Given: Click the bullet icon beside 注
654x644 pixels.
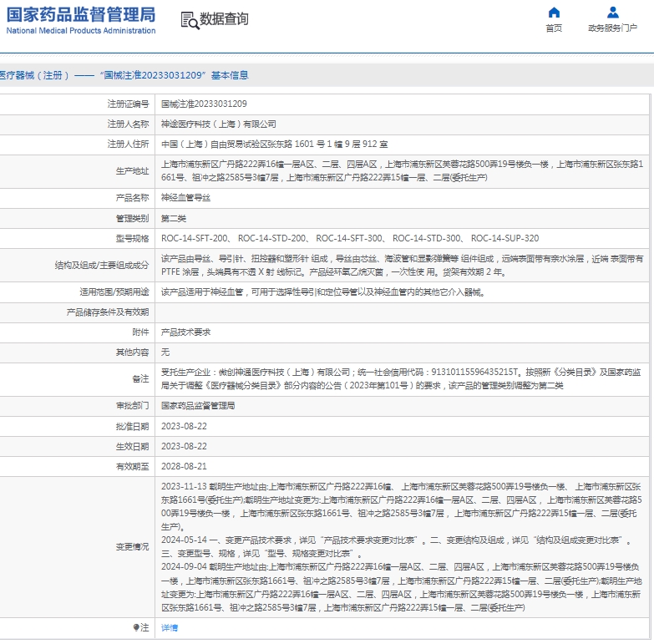Looking at the screenshot, I should (136, 627).
